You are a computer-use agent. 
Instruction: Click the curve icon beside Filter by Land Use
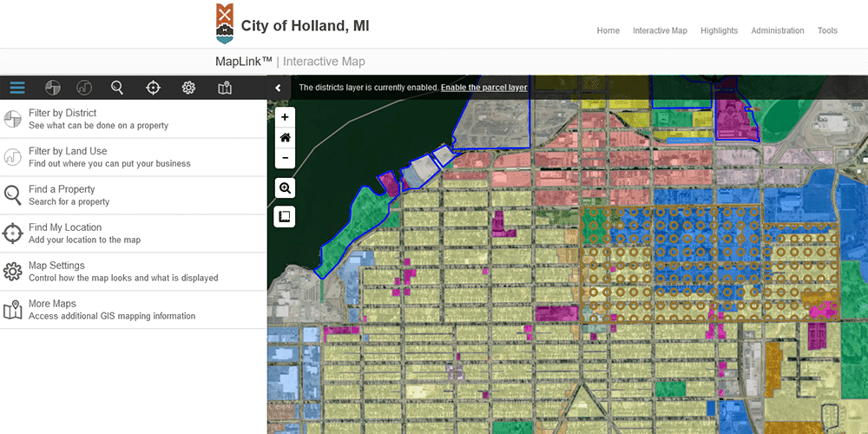[12, 157]
